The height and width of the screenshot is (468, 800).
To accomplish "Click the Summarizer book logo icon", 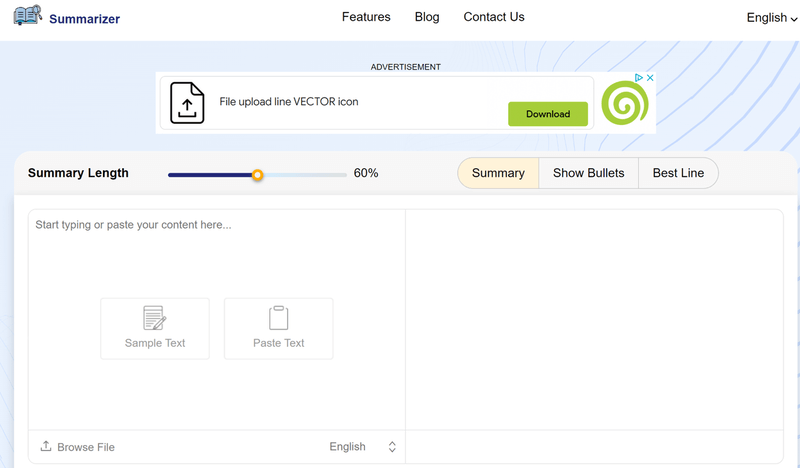I will (x=27, y=15).
